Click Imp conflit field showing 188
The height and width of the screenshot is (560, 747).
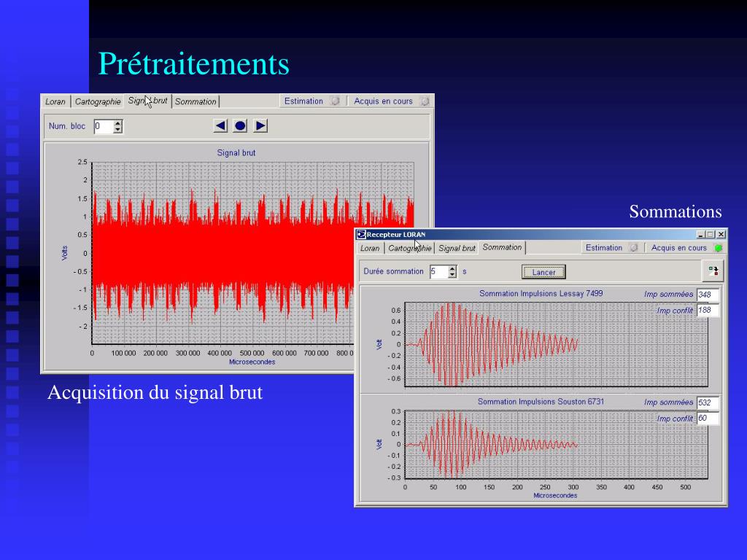click(707, 311)
